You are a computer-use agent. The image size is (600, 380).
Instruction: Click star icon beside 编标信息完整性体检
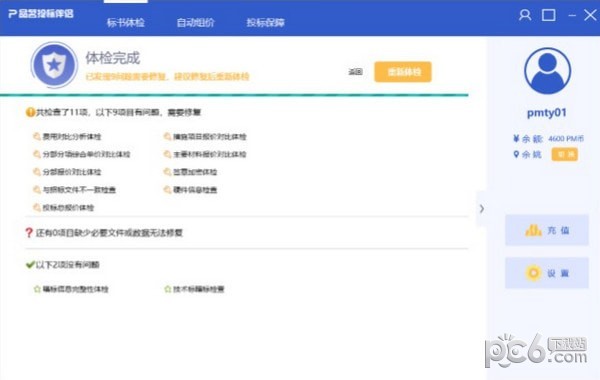coord(37,289)
